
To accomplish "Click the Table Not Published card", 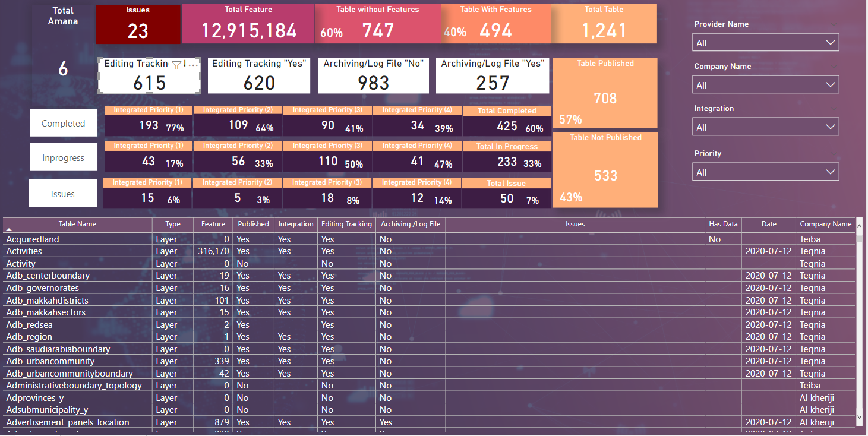I will click(x=605, y=170).
